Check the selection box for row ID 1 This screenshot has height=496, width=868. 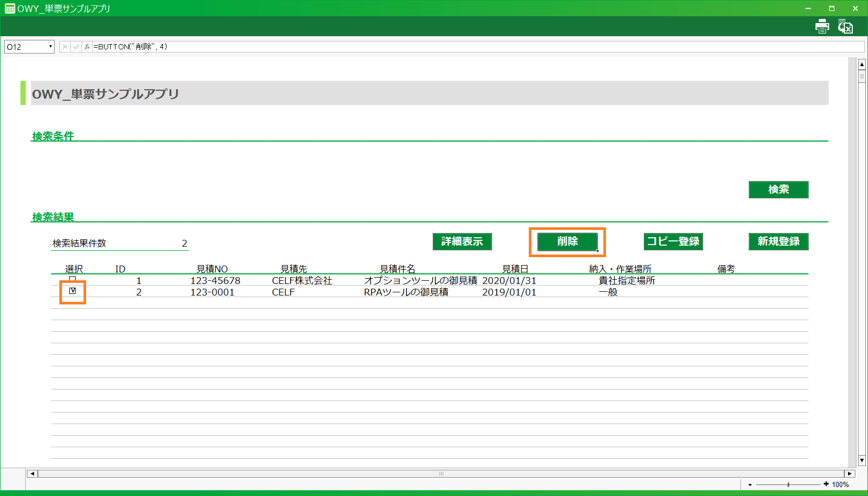(72, 279)
